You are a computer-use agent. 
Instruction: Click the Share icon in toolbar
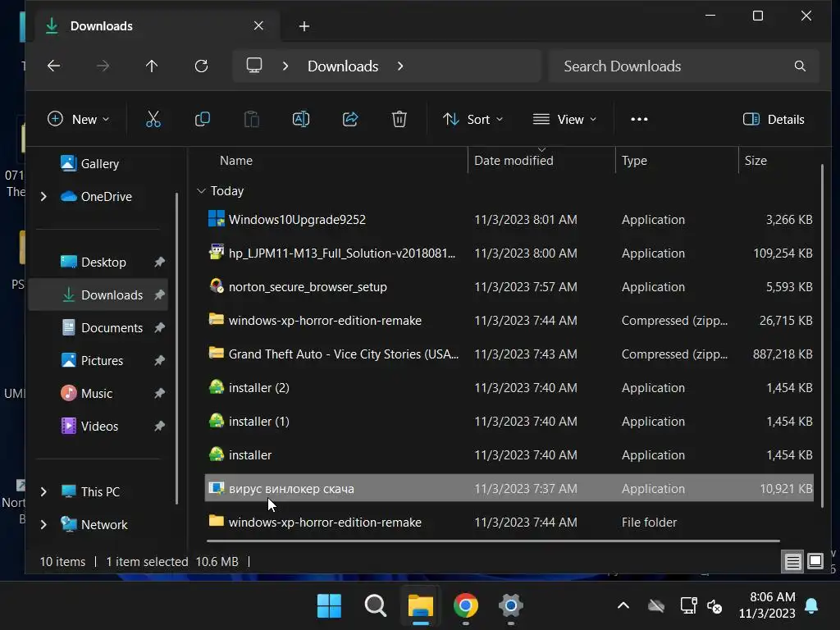[349, 119]
